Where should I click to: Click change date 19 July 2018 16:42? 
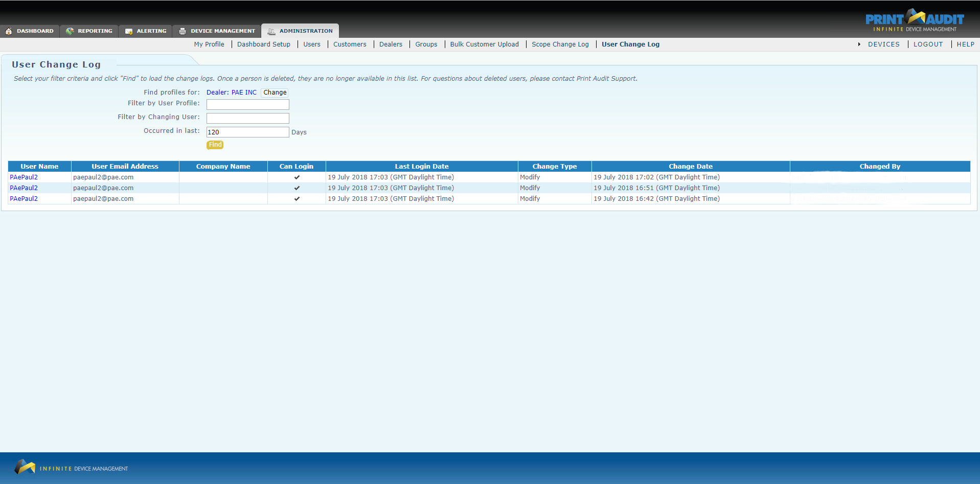(x=656, y=199)
